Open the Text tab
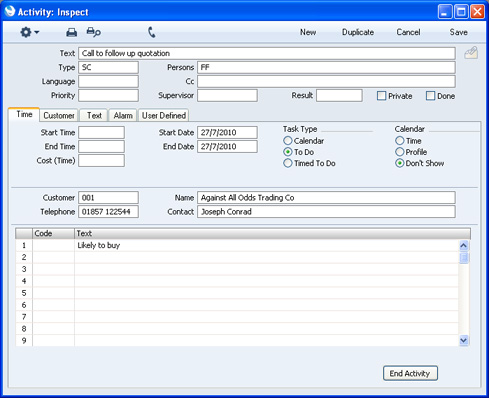489x398 pixels. 94,115
